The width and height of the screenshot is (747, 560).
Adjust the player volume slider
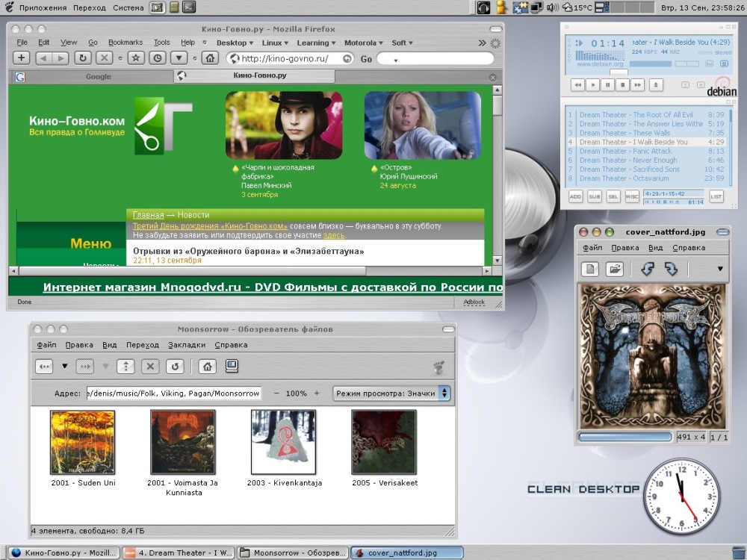pyautogui.click(x=651, y=63)
